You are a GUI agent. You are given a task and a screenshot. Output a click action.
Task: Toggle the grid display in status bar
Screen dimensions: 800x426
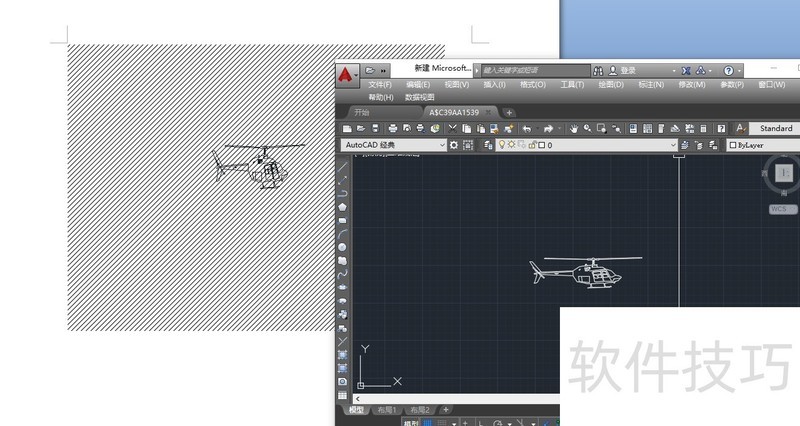pos(429,422)
